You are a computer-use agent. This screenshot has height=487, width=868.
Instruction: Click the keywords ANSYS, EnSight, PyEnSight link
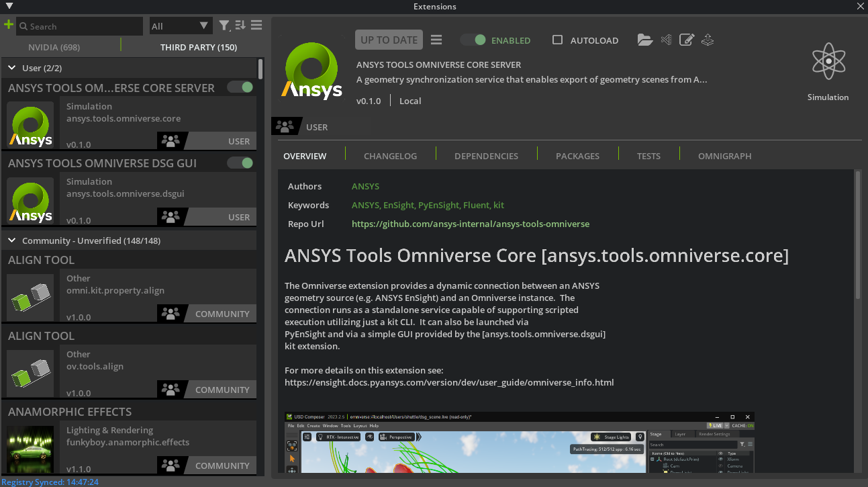pos(428,205)
